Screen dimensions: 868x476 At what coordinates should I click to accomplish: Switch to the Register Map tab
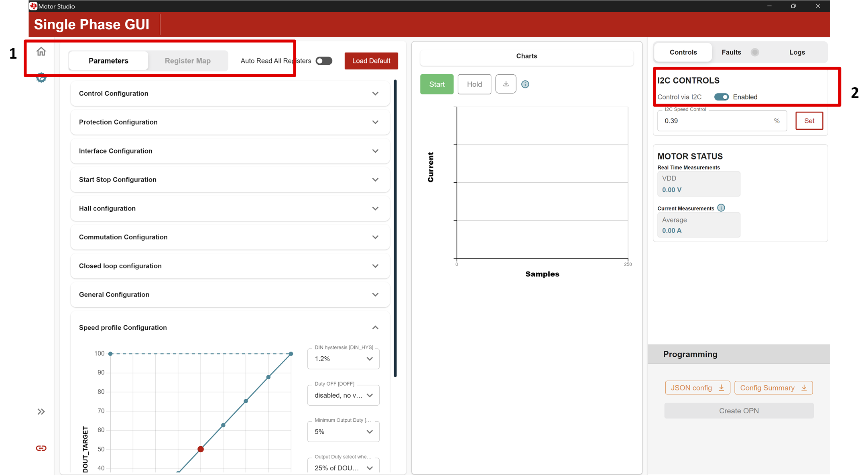(187, 61)
